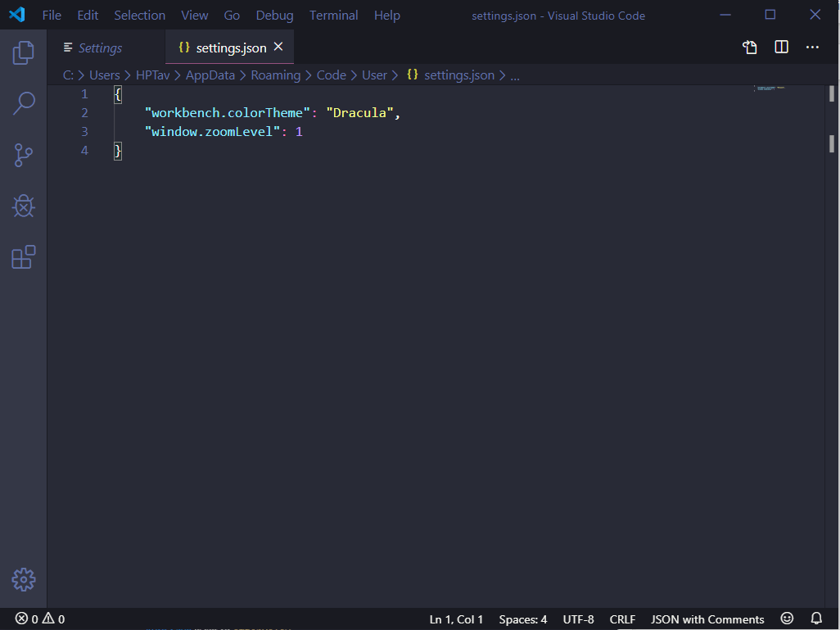Maximize the Visual Studio Code window
The width and height of the screenshot is (840, 630).
770,15
